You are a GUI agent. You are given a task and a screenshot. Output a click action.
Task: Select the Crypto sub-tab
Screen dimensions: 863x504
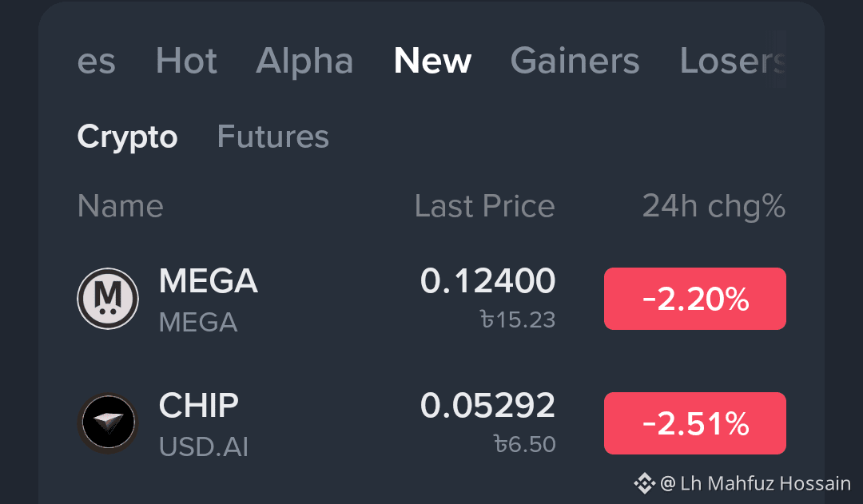coord(127,137)
